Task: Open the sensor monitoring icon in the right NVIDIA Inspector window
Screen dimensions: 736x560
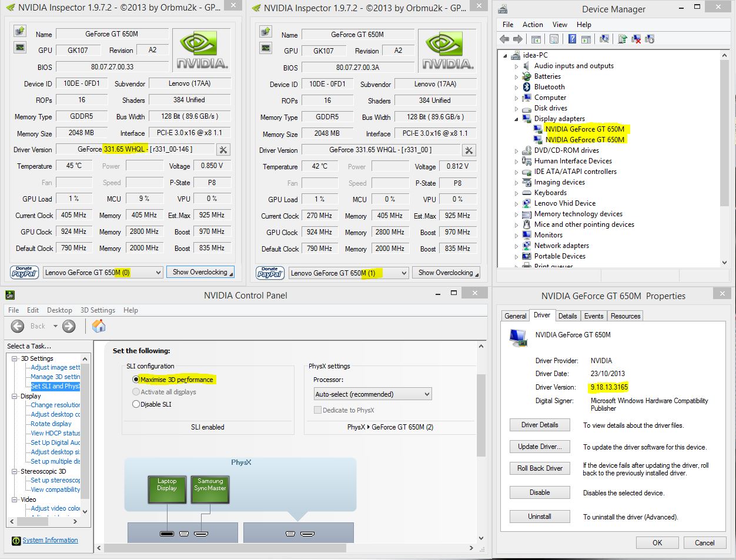Action: pos(266,48)
